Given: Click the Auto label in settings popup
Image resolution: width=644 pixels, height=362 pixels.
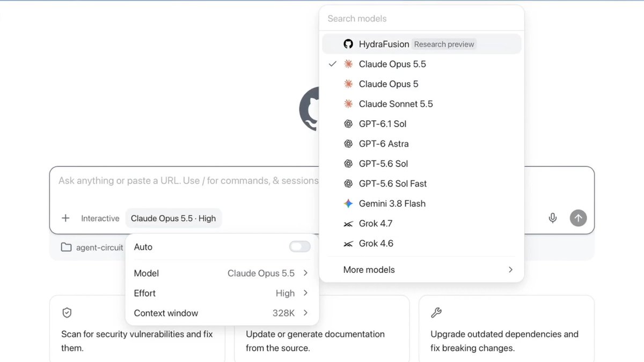Looking at the screenshot, I should click(x=143, y=247).
